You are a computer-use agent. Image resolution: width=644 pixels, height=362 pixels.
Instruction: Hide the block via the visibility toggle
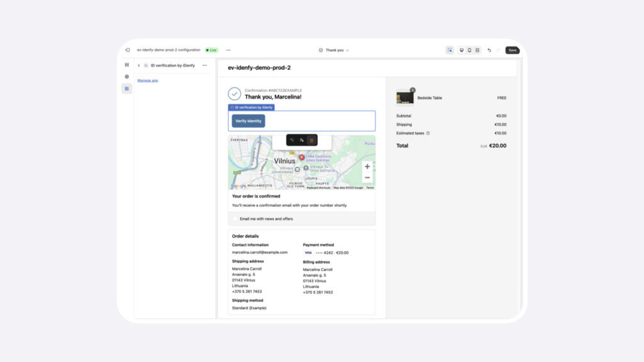292,140
